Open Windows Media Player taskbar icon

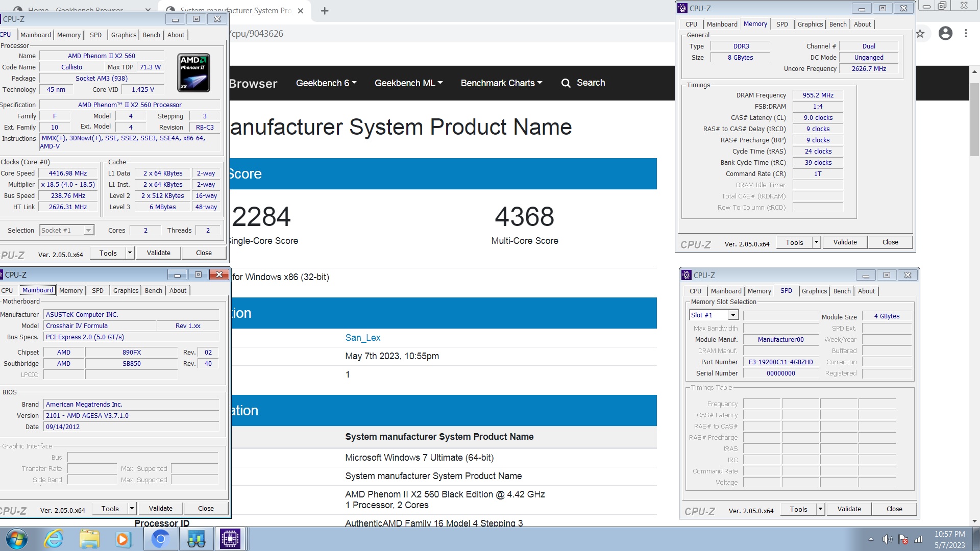tap(122, 539)
